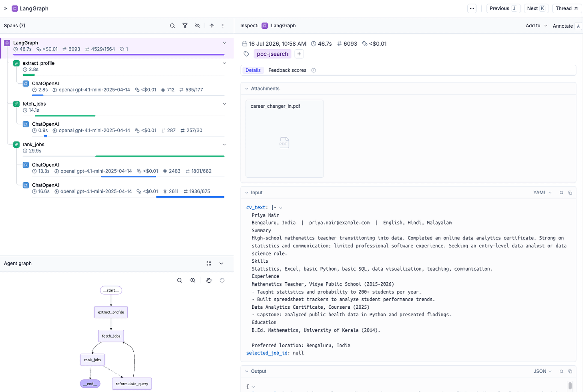This screenshot has height=392, width=583.
Task: Select the pan hand tool in graph
Action: pyautogui.click(x=209, y=280)
